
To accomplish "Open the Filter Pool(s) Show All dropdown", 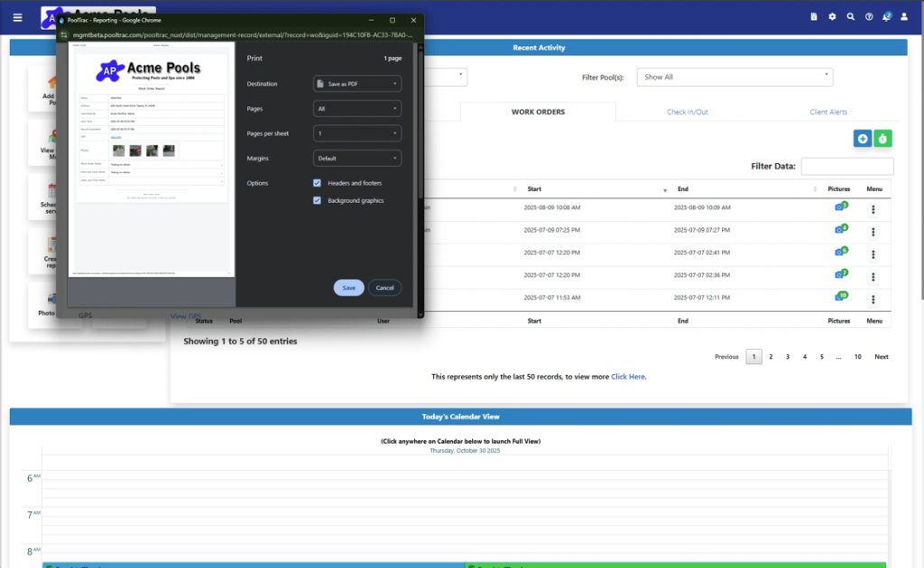I will (735, 78).
